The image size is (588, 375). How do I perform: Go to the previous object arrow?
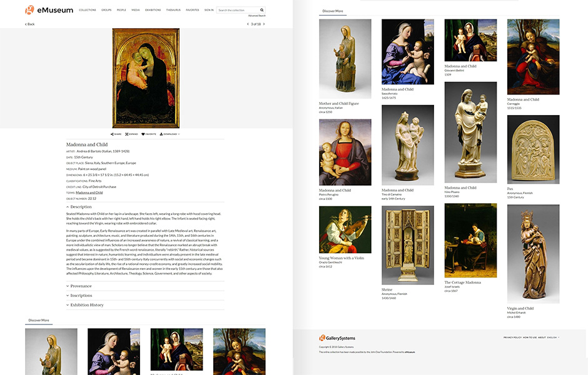click(248, 24)
